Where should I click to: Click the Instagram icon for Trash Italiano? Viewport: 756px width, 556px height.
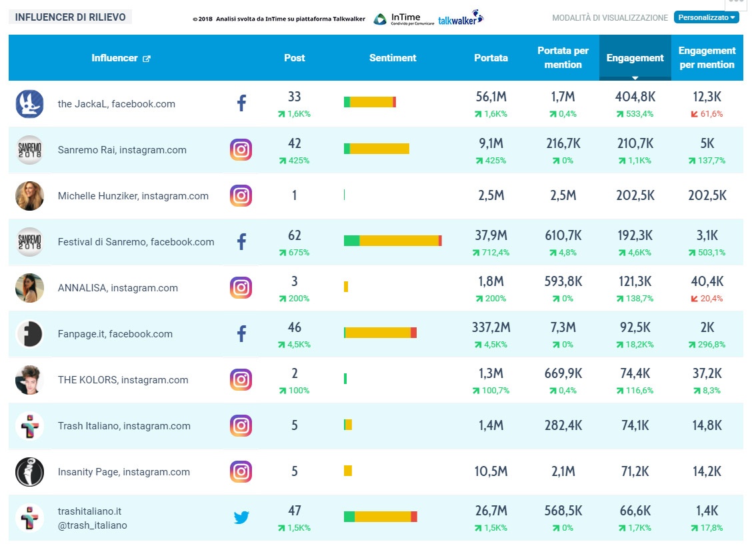click(x=241, y=425)
